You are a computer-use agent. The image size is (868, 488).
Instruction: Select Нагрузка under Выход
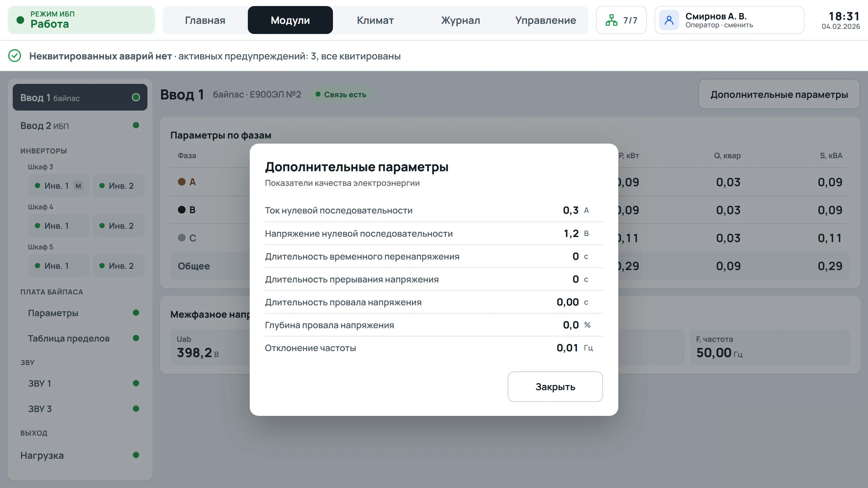tap(80, 455)
